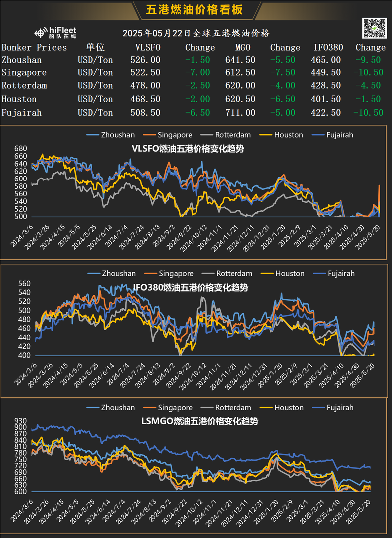Click the VLSFO chart title
Image resolution: width=392 pixels, height=538 pixels.
[x=188, y=149]
